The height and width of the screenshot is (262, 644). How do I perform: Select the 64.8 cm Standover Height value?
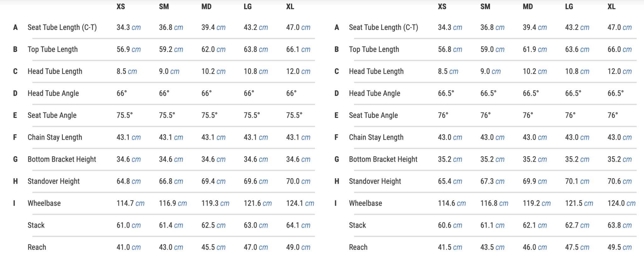point(128,181)
